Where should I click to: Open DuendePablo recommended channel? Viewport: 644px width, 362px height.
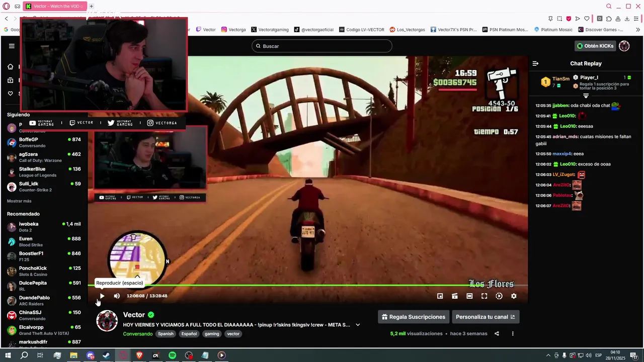click(44, 301)
